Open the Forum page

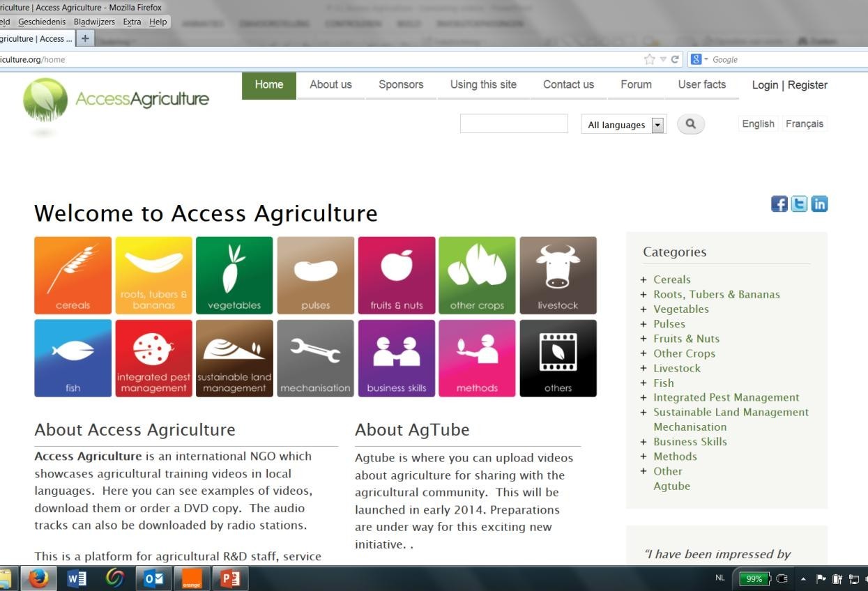point(636,85)
